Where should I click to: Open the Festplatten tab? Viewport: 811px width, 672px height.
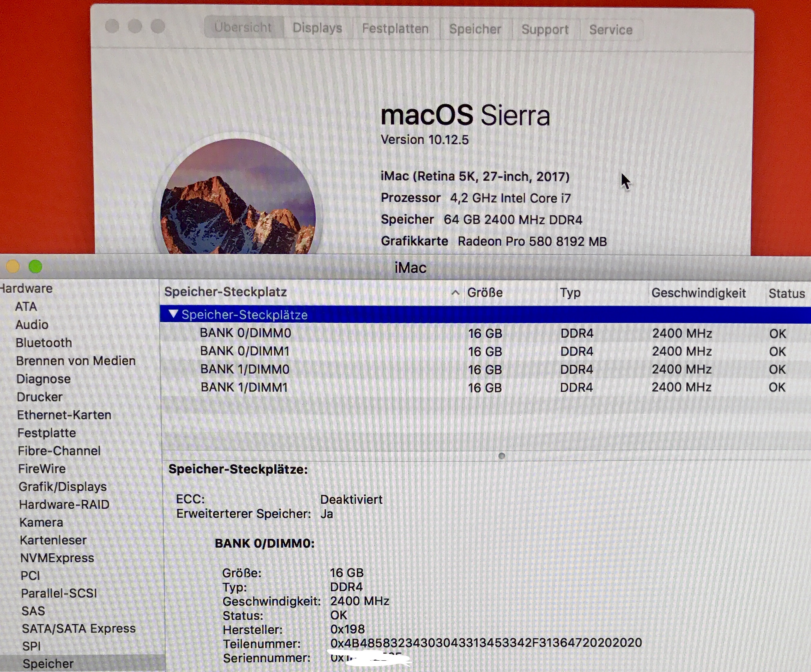click(x=395, y=28)
